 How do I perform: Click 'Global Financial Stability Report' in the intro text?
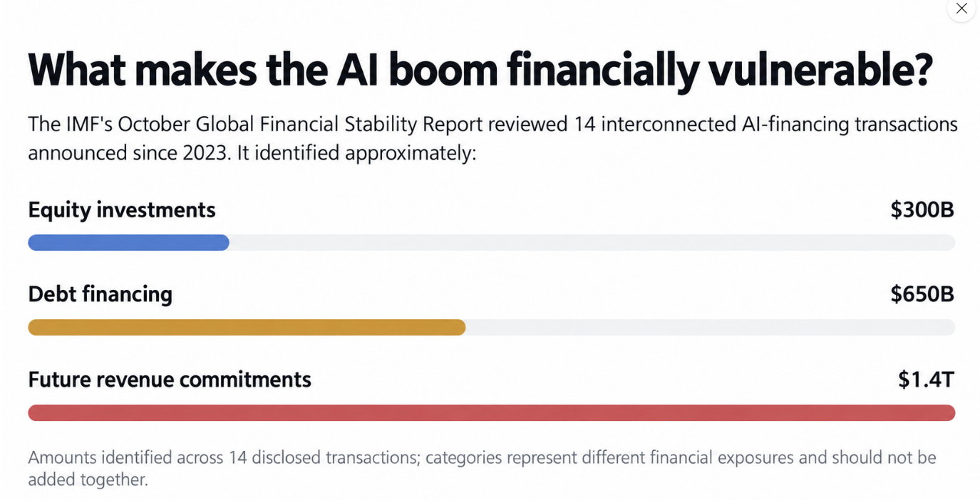point(341,125)
